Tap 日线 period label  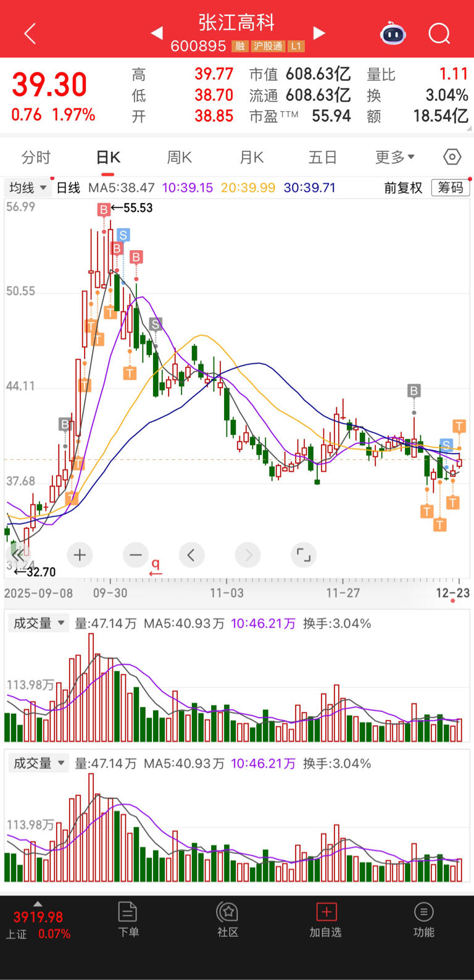[x=69, y=188]
